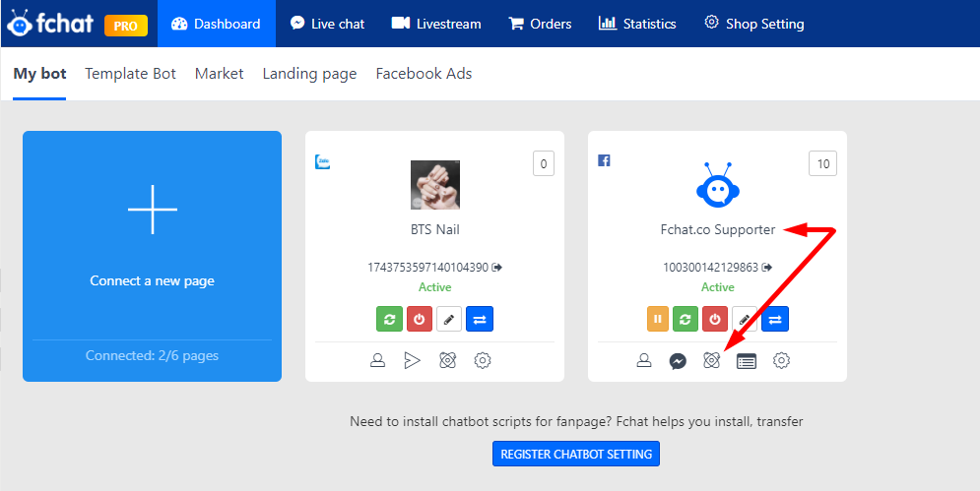Image resolution: width=980 pixels, height=491 pixels.
Task: Click the 0 counter on the BTS Nail card
Action: coord(543,163)
